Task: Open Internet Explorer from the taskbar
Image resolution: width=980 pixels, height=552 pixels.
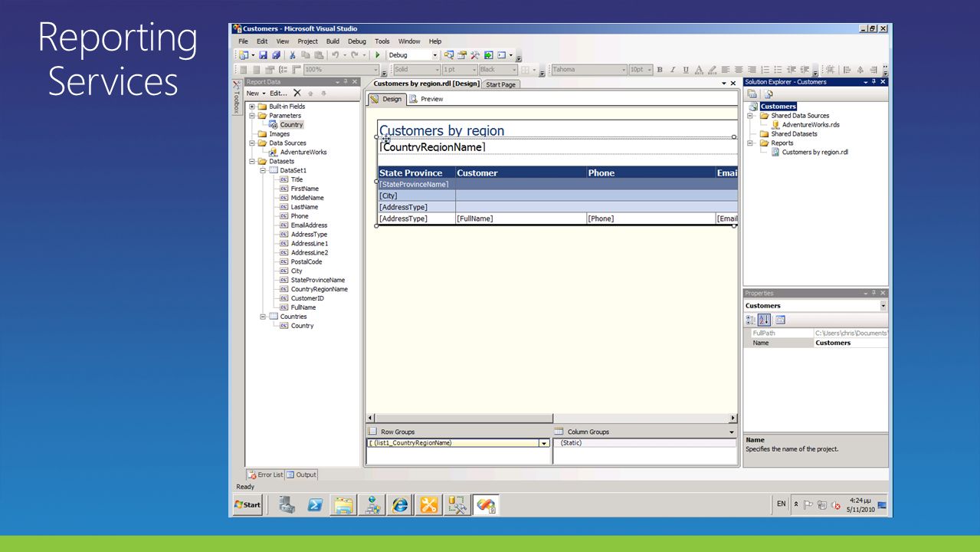Action: pos(399,504)
